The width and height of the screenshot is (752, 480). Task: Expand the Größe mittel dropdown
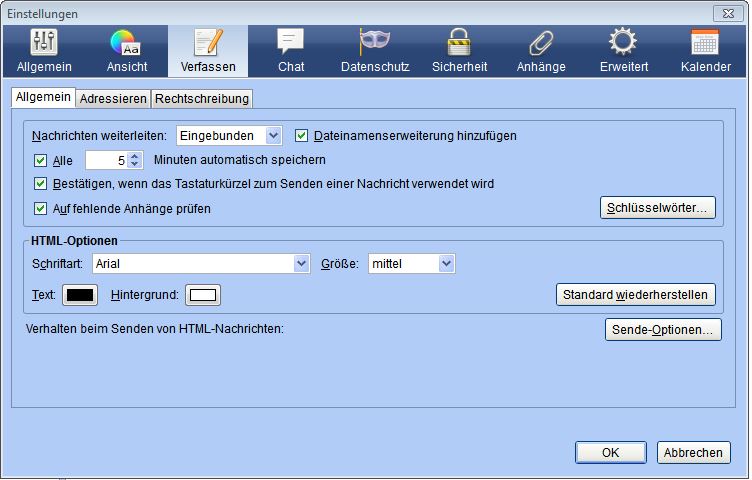(412, 264)
